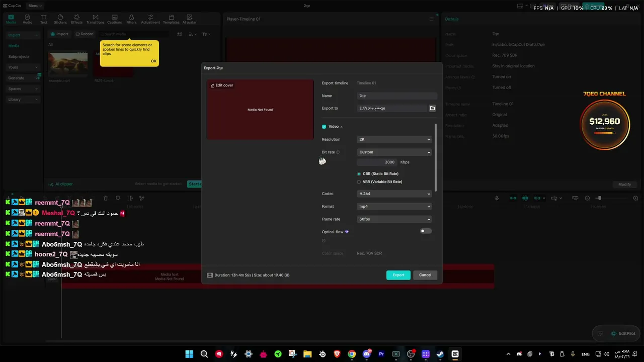Click the Export to path field
The image size is (644, 362).
[392, 108]
